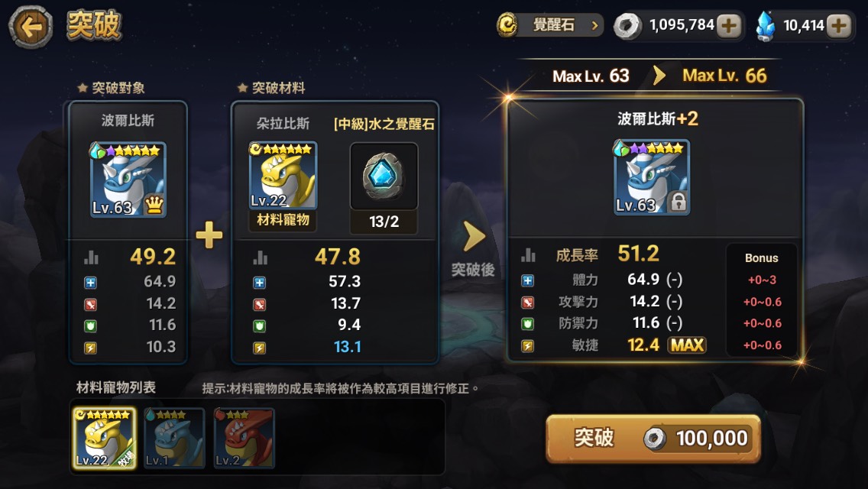Add more silver coins with plus button
Viewport: 868px width, 489px height.
pos(729,25)
